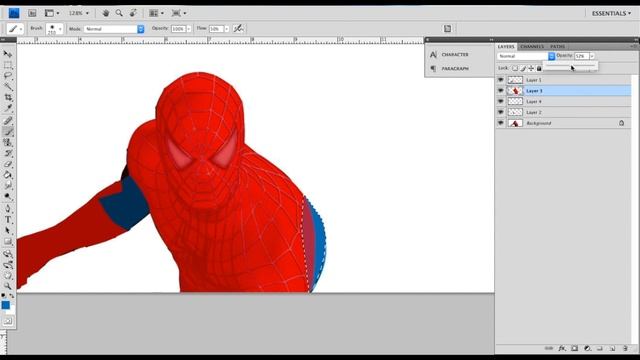This screenshot has width=640, height=360.
Task: Hide Layer 2 visibility eye
Action: point(500,112)
